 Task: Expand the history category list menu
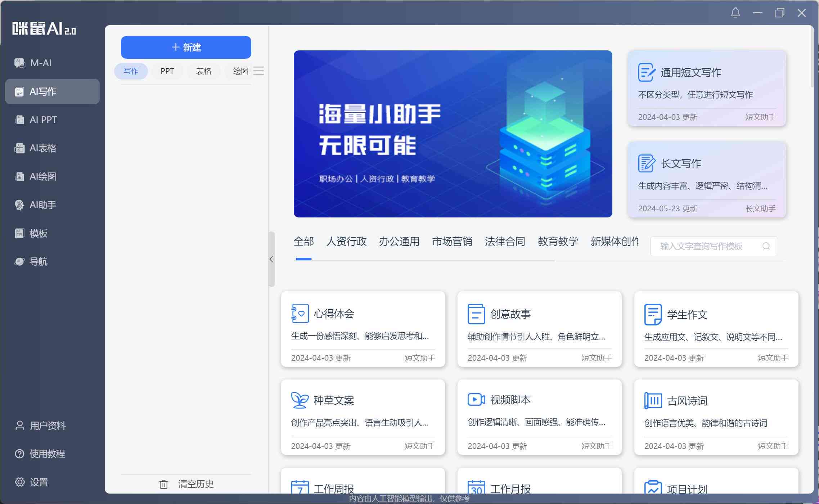coord(258,71)
